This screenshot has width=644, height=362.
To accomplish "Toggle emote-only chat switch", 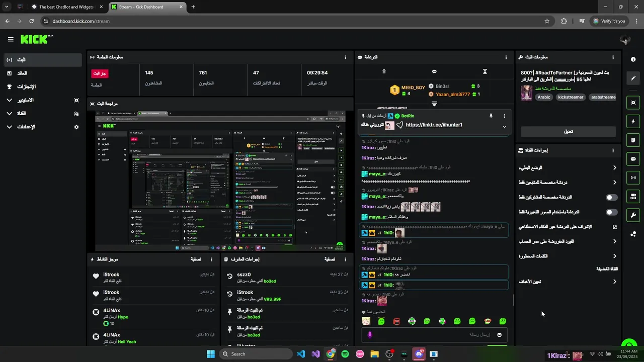I will click(611, 212).
